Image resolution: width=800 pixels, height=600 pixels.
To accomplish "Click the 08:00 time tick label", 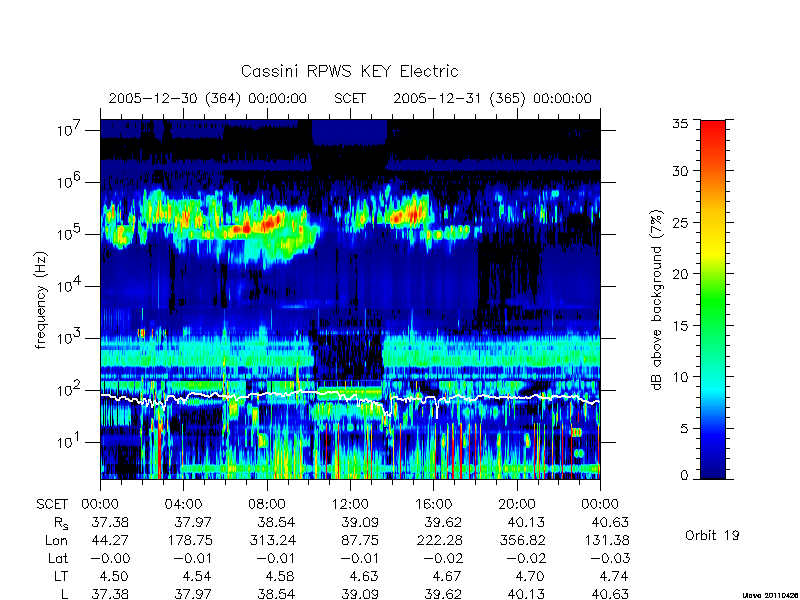I will coord(267,505).
